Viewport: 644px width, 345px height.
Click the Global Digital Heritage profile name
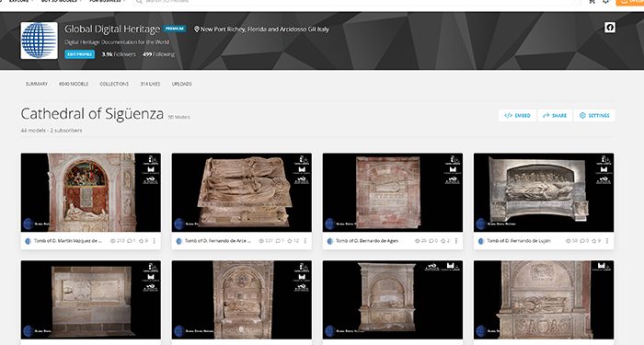point(112,29)
